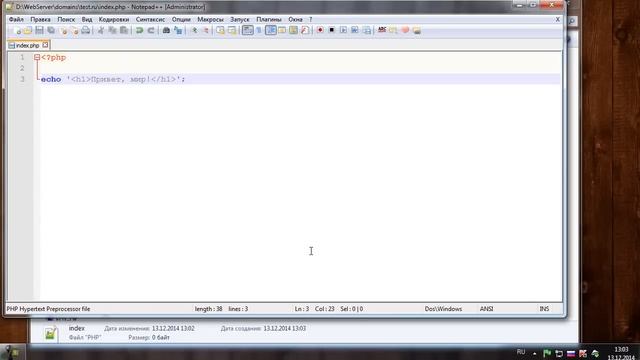Image resolution: width=640 pixels, height=360 pixels.
Task: Open the Опции menu
Action: tap(181, 19)
